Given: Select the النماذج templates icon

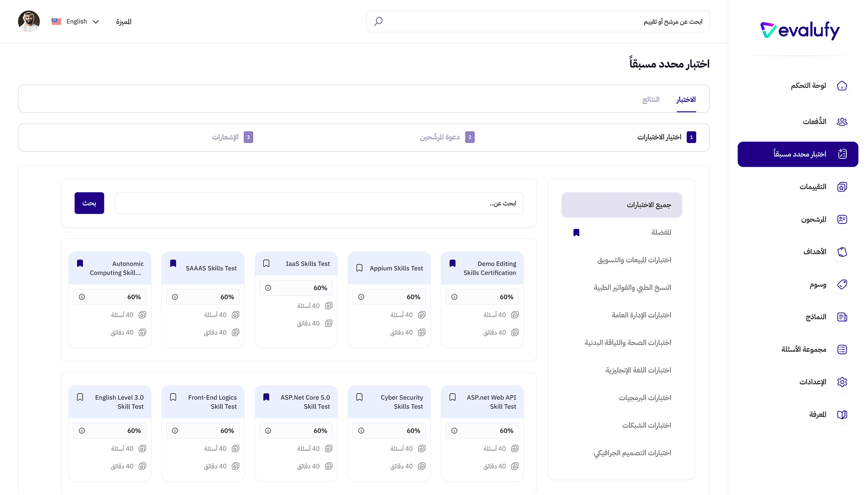Looking at the screenshot, I should coord(842,317).
